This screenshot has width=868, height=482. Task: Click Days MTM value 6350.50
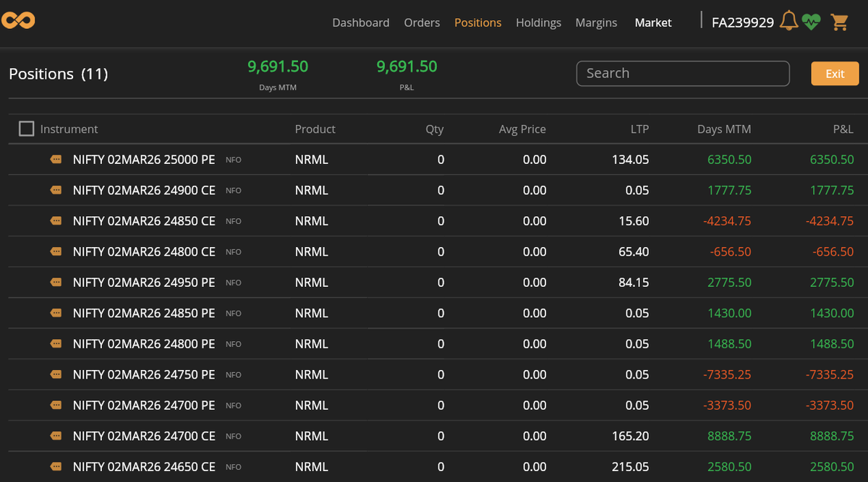pos(729,160)
